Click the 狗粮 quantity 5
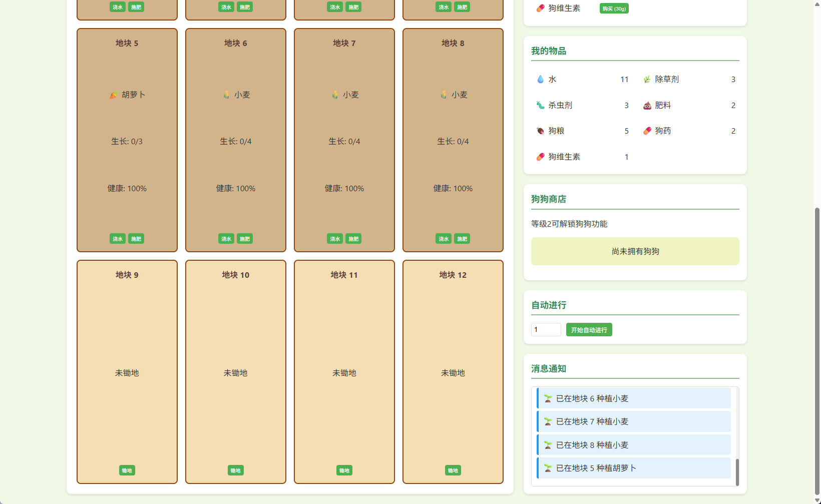Viewport: 821px width, 504px height. [626, 131]
